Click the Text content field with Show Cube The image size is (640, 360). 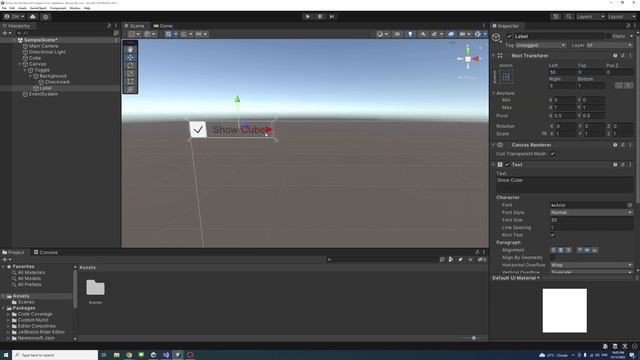tap(564, 184)
